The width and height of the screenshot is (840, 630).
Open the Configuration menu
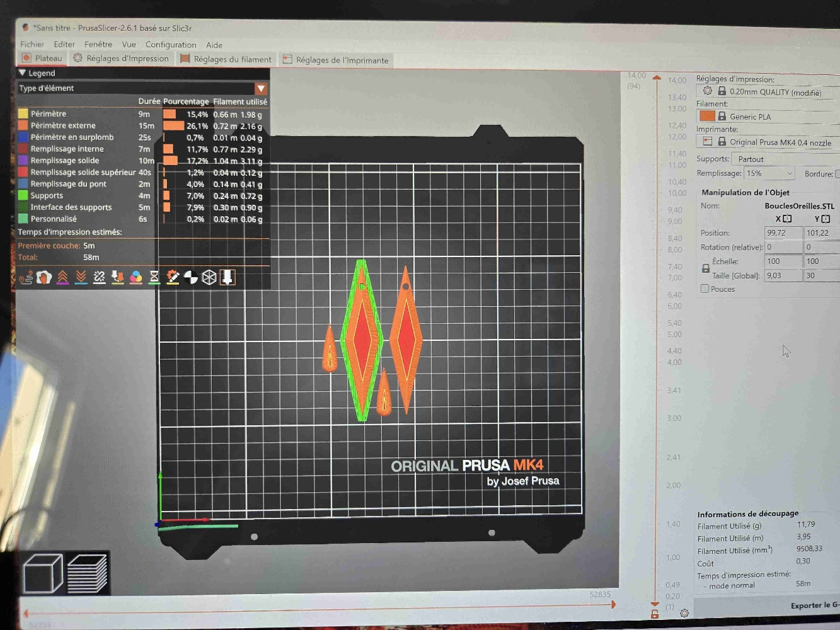171,45
